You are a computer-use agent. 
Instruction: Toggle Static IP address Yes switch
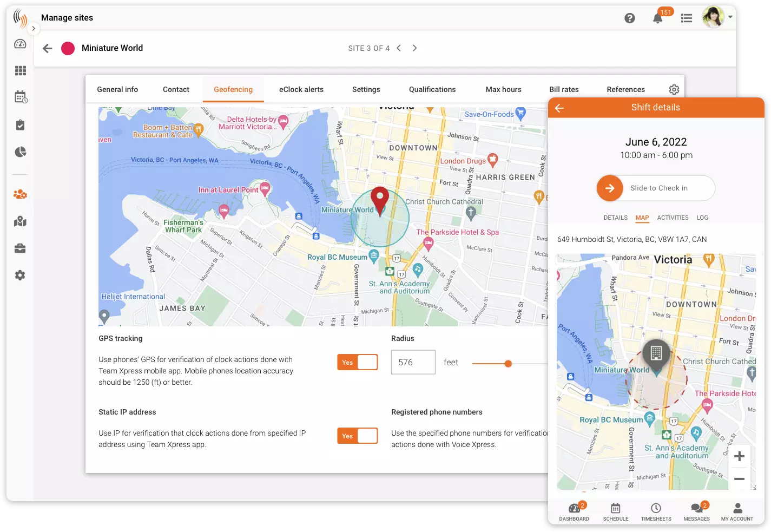coord(358,436)
